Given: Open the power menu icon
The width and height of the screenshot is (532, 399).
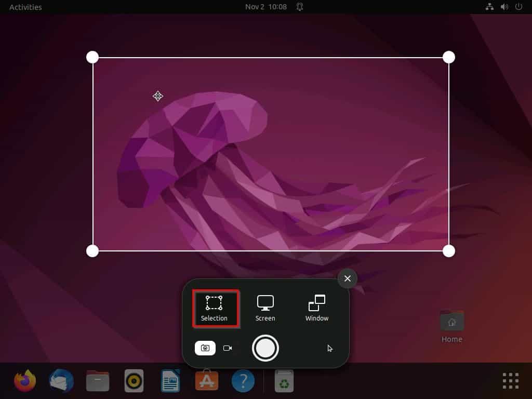Looking at the screenshot, I should click(519, 7).
